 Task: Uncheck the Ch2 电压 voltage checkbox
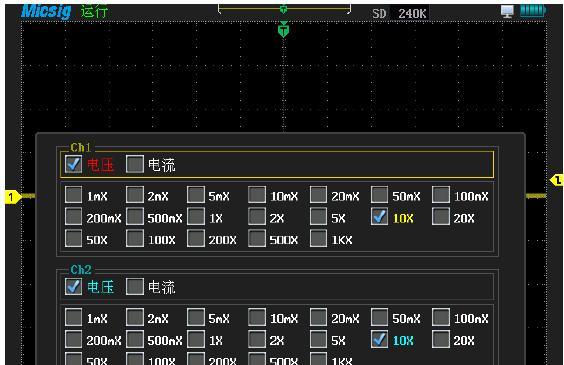[74, 287]
